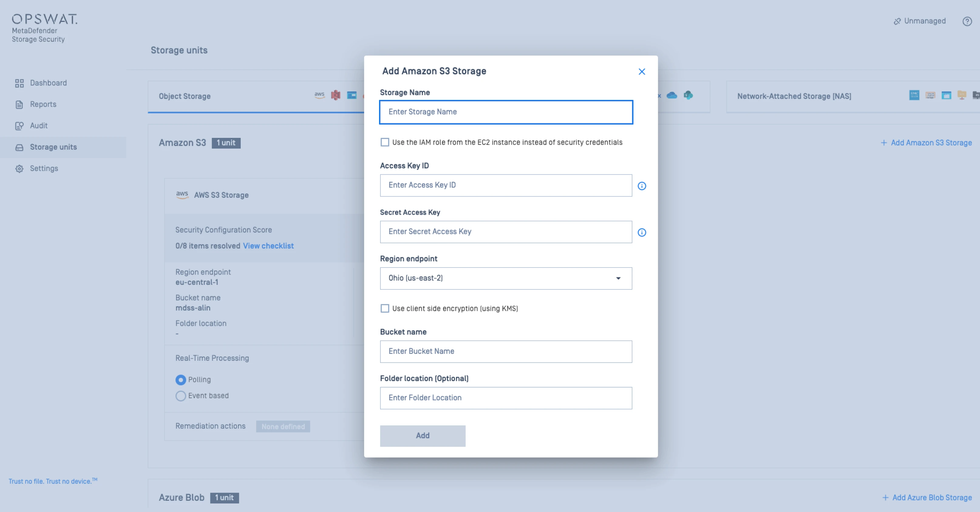Go to the Dashboard sidebar item
Screen dimensions: 980x512
pos(48,83)
